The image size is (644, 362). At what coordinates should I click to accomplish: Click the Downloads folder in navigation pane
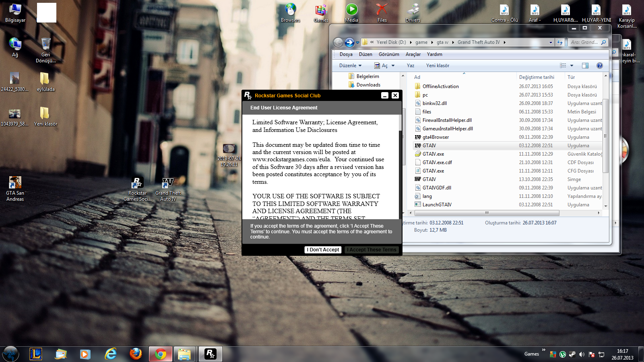point(368,85)
